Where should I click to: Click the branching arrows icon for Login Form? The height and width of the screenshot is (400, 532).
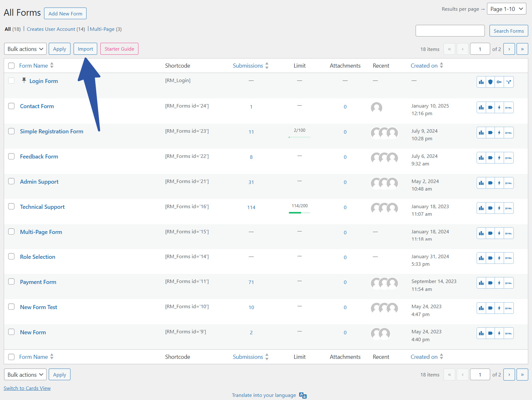pos(509,82)
